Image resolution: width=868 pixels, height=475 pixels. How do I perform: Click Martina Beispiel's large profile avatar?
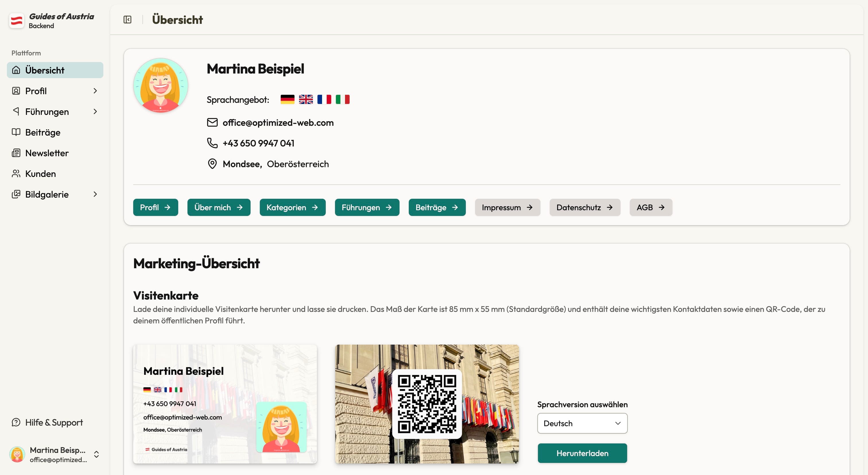161,85
